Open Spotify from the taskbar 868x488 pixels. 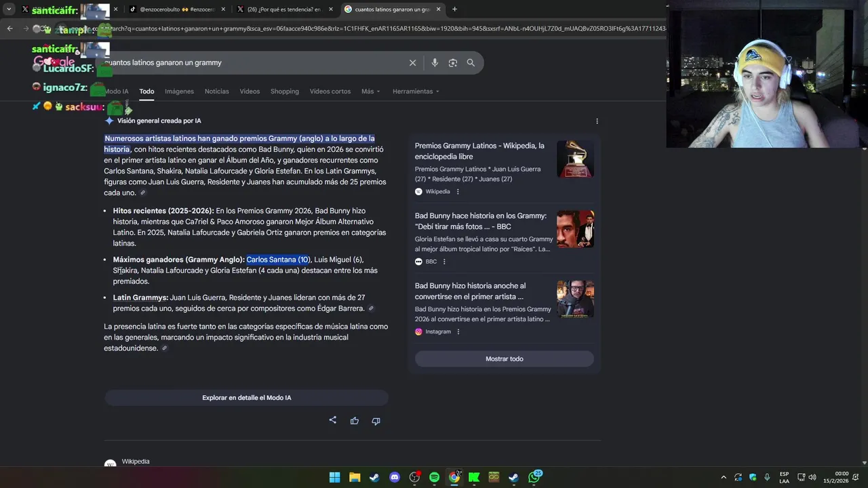[x=434, y=477]
